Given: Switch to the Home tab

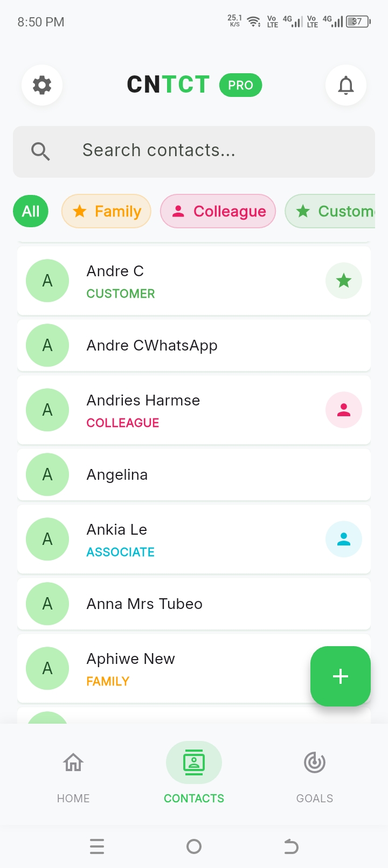Looking at the screenshot, I should coord(73,773).
